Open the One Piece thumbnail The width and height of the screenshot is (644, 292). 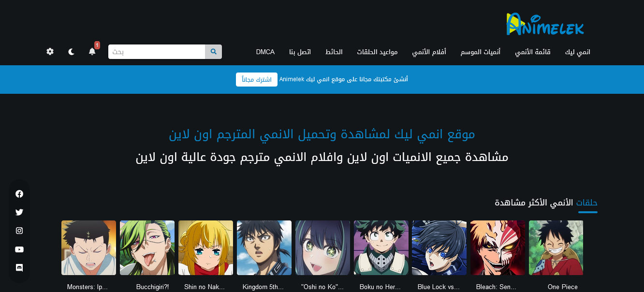point(556,248)
